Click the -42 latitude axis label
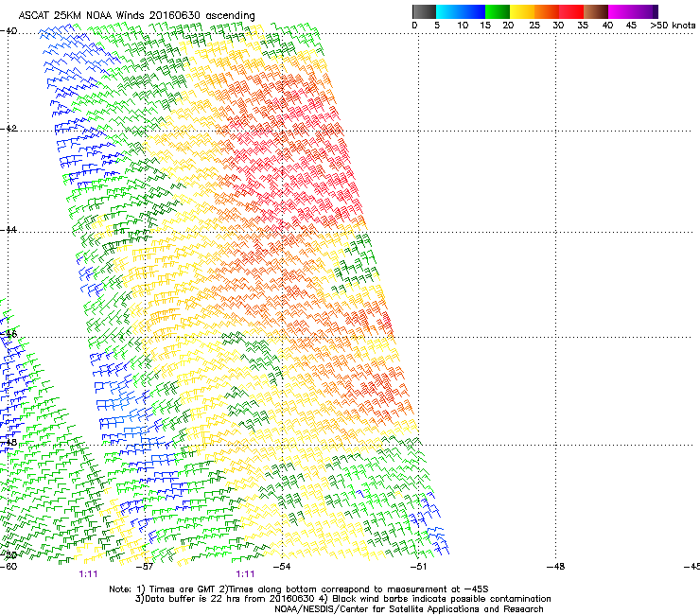The image size is (700, 615). tap(9, 129)
